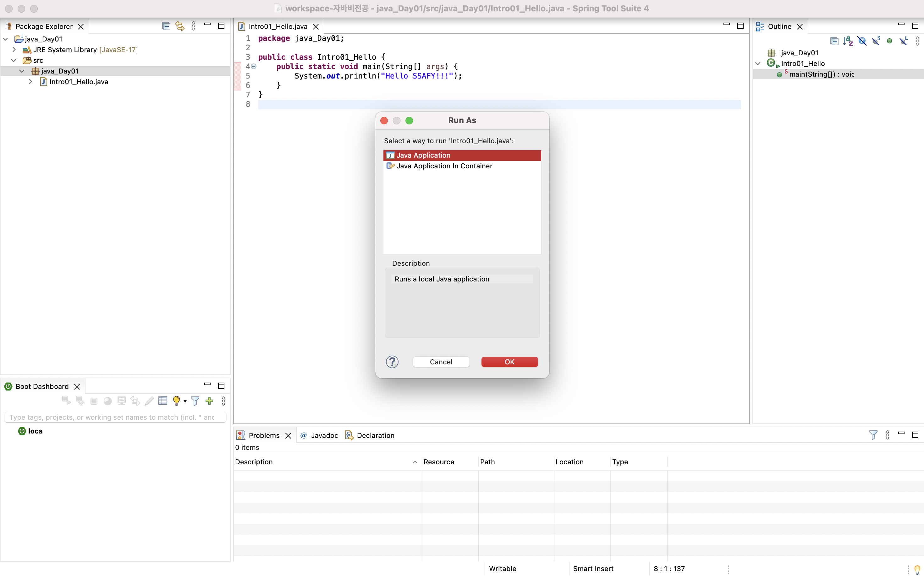Minimize the editor area
924x578 pixels.
coord(727,24)
